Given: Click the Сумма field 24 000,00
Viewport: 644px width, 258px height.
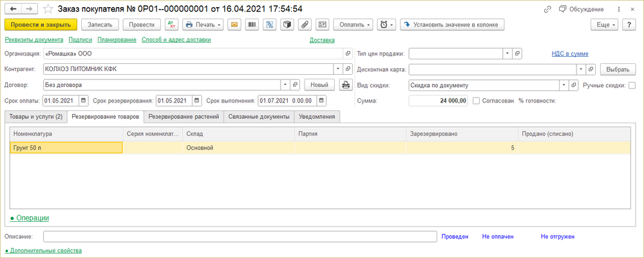Looking at the screenshot, I should 438,101.
